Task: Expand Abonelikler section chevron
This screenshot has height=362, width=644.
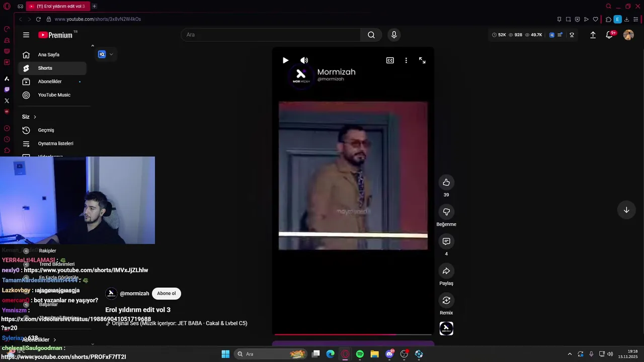Action: coord(54,340)
